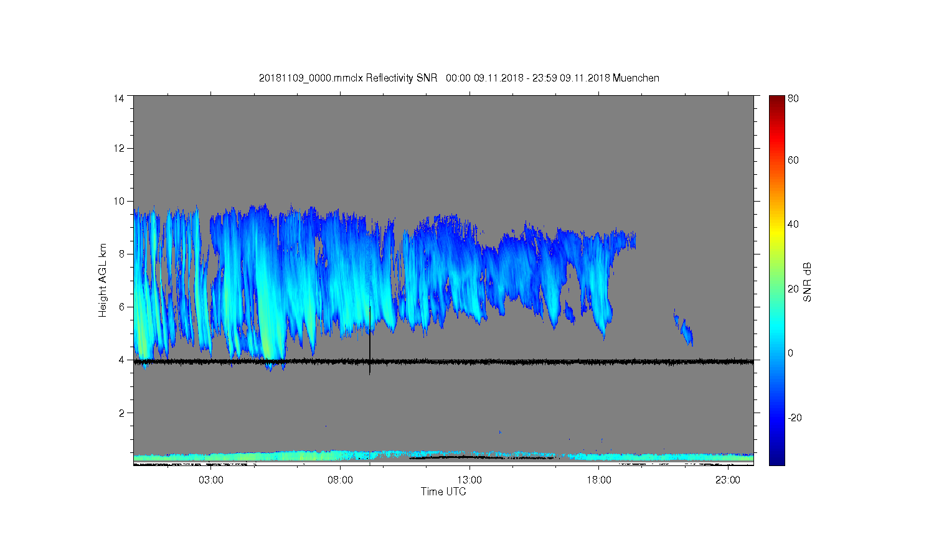Click the black horizontal noise line at 4 km
The height and width of the screenshot is (560, 934).
pos(443,361)
